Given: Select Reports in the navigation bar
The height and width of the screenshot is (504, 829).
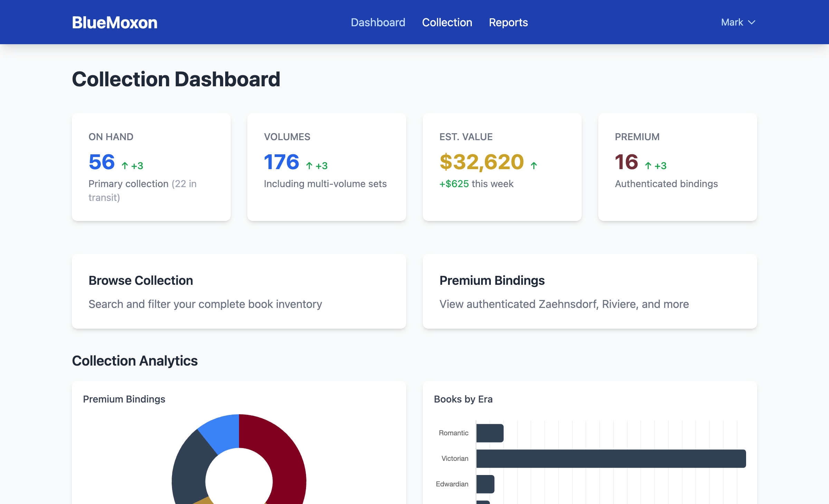Looking at the screenshot, I should (x=508, y=22).
